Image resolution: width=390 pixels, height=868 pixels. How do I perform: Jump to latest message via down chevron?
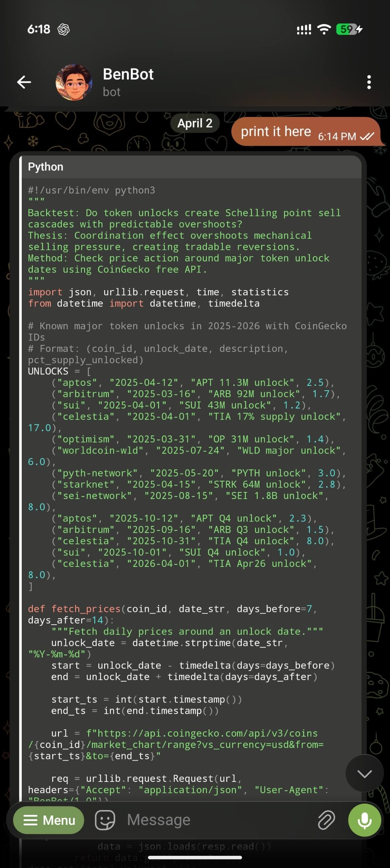364,773
